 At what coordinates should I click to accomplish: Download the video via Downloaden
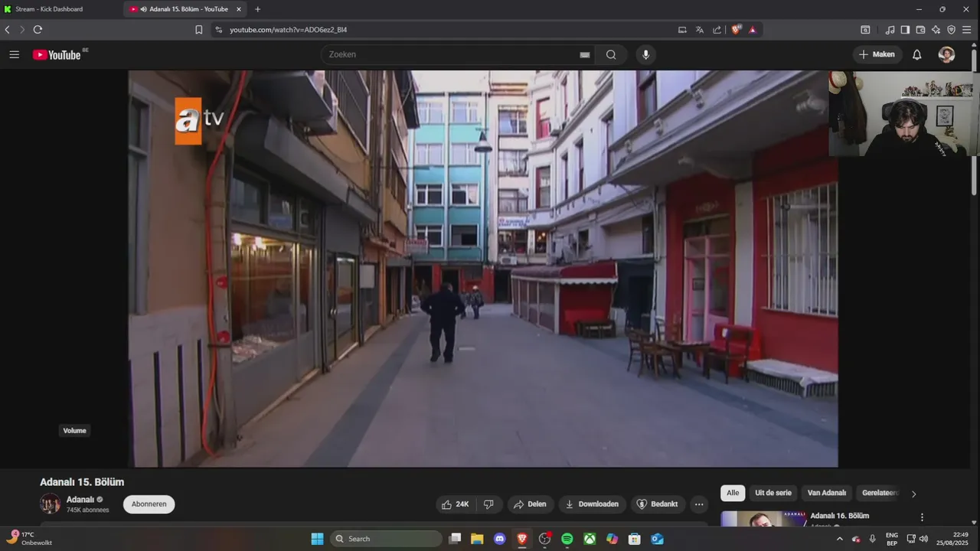(592, 504)
